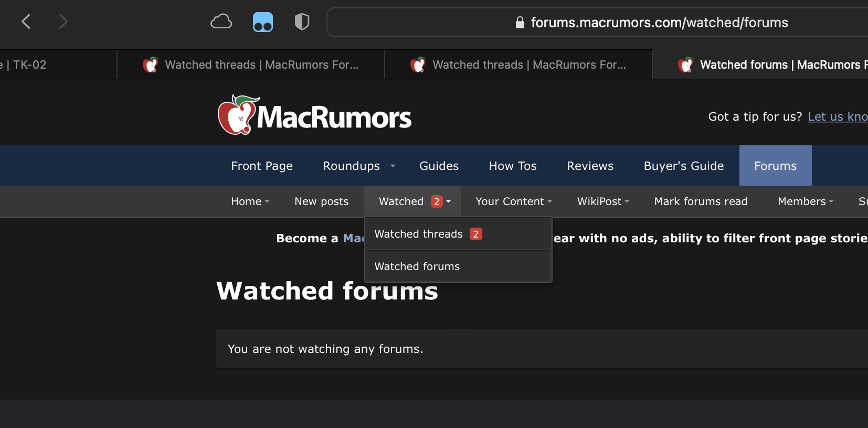868x428 pixels.
Task: Choose Watched threads from dropdown
Action: [x=458, y=234]
